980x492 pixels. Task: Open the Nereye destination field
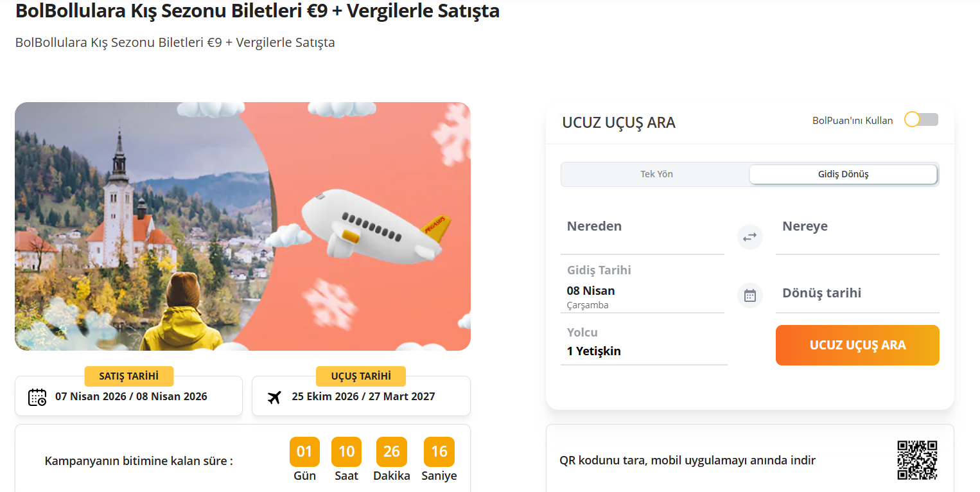pos(857,234)
